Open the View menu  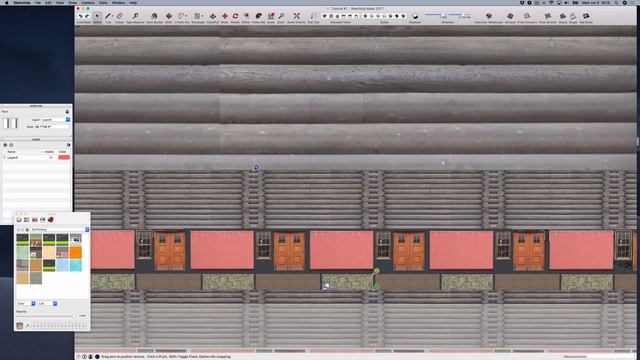click(60, 2)
